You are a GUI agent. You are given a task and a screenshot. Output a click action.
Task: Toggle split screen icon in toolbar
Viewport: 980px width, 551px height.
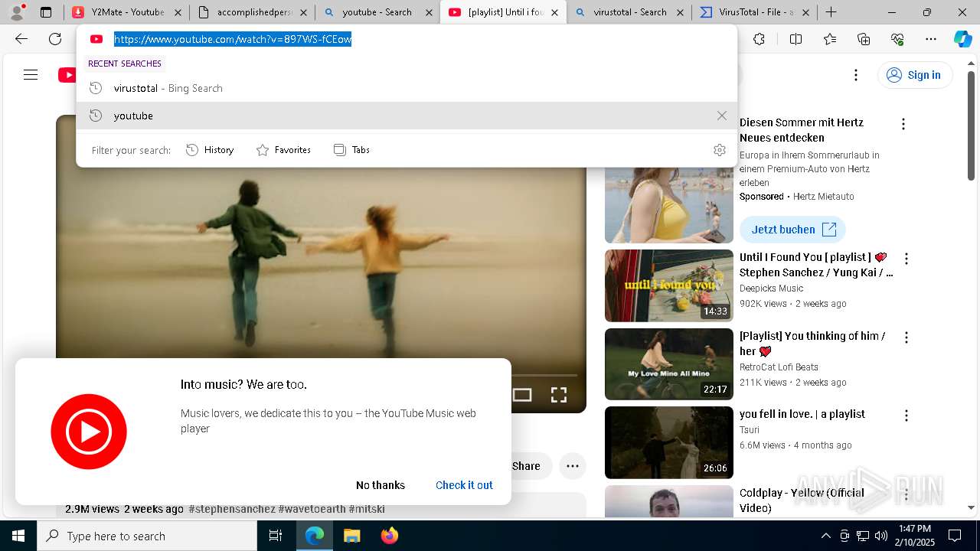(x=795, y=39)
